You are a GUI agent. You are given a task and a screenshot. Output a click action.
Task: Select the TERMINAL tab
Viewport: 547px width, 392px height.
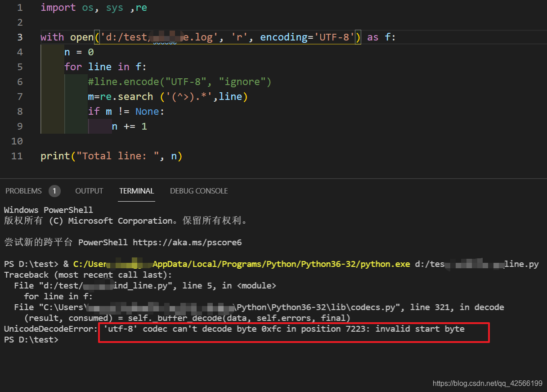pos(137,191)
